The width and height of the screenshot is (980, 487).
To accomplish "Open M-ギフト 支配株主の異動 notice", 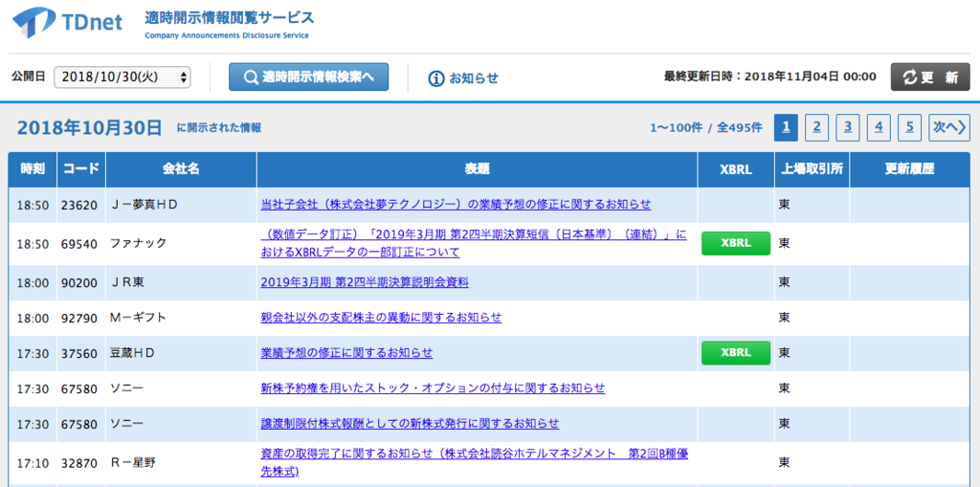I will click(381, 318).
